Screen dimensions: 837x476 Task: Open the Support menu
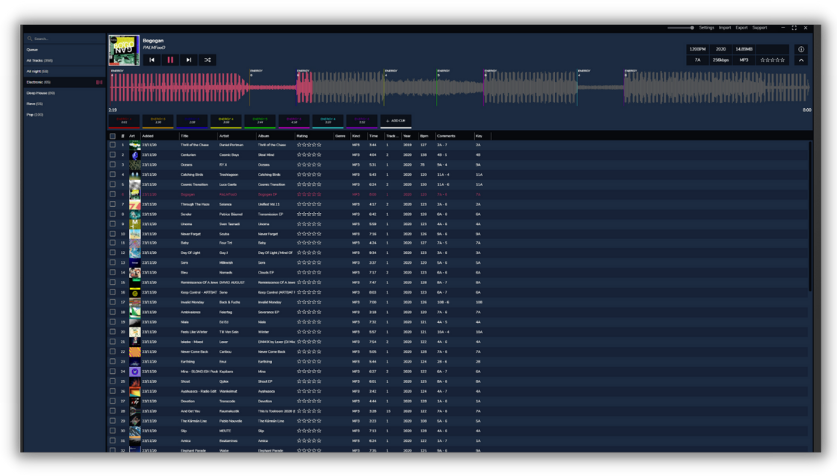(760, 28)
